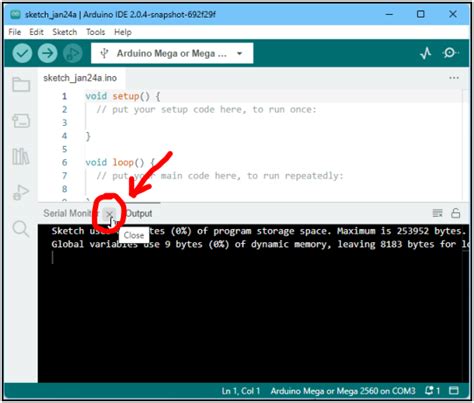Click the Upload arrow button
The height and width of the screenshot is (403, 474).
48,53
